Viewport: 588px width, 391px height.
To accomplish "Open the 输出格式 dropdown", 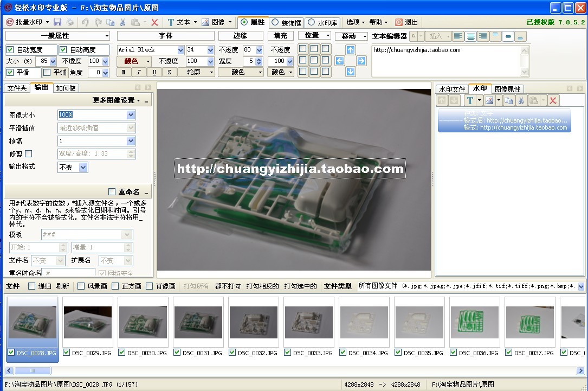I will 83,167.
